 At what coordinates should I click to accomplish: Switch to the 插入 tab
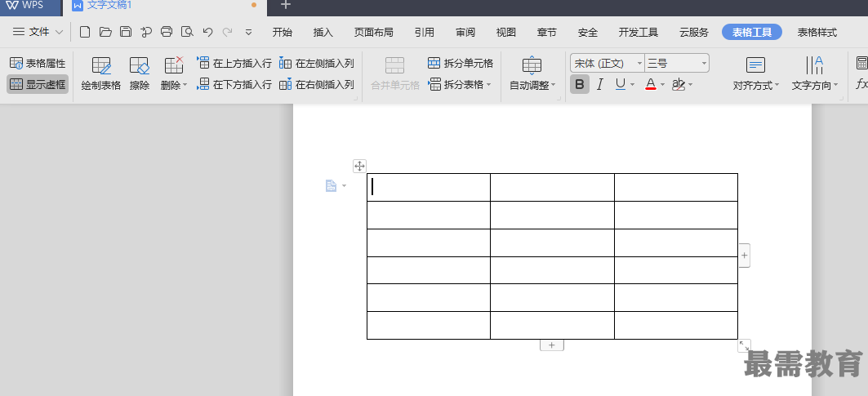(323, 32)
